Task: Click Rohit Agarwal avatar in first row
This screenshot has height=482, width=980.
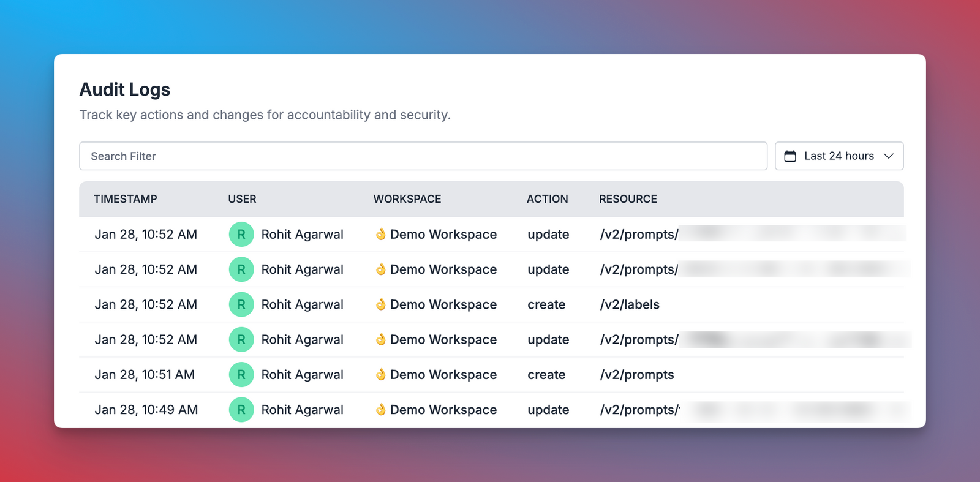Action: tap(241, 235)
